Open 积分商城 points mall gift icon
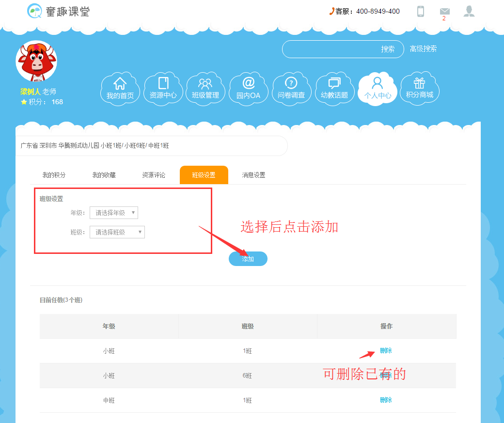 tap(419, 89)
